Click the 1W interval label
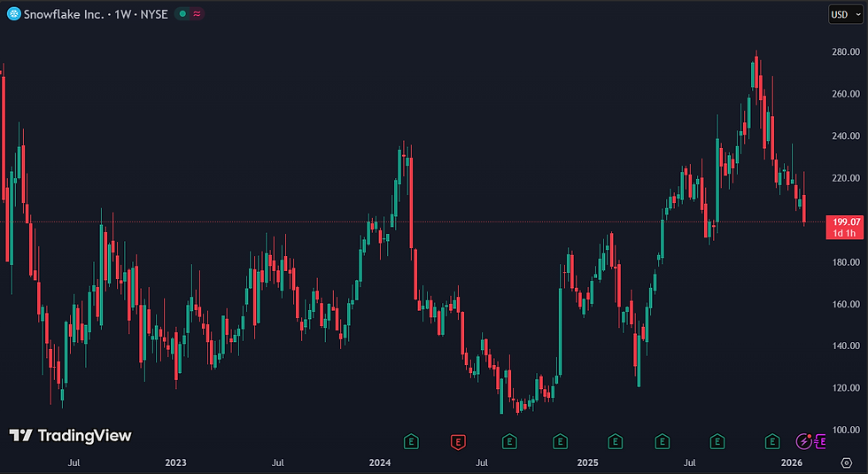The height and width of the screenshot is (474, 868). [x=122, y=14]
